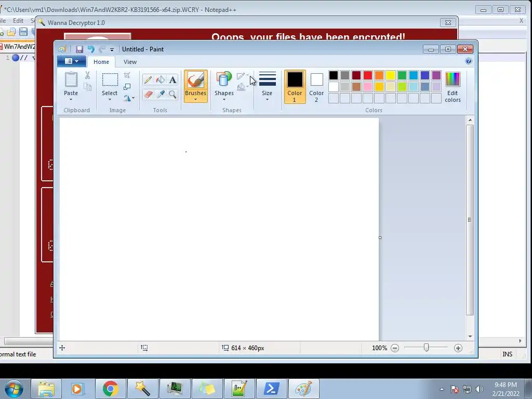Click the Brushes tool icon
This screenshot has height=399, width=532.
coord(196,80)
